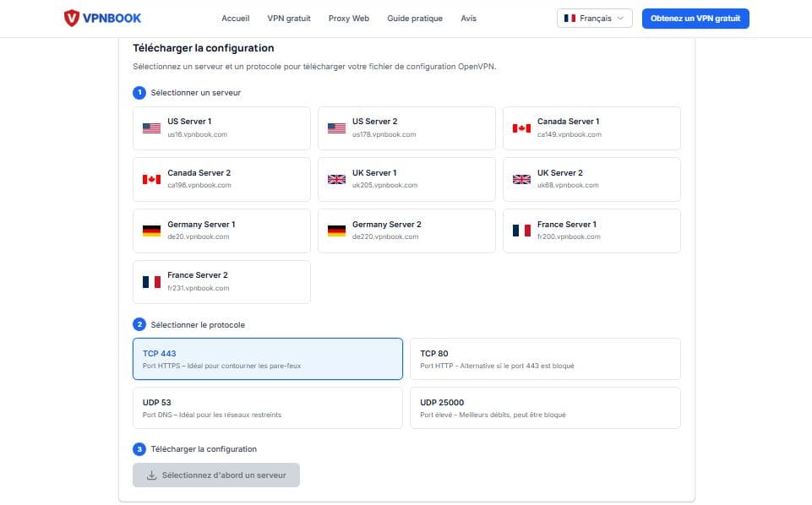Click Obtenez un VPN gratuit button
Viewport: 812px width, 505px height.
[x=695, y=18]
